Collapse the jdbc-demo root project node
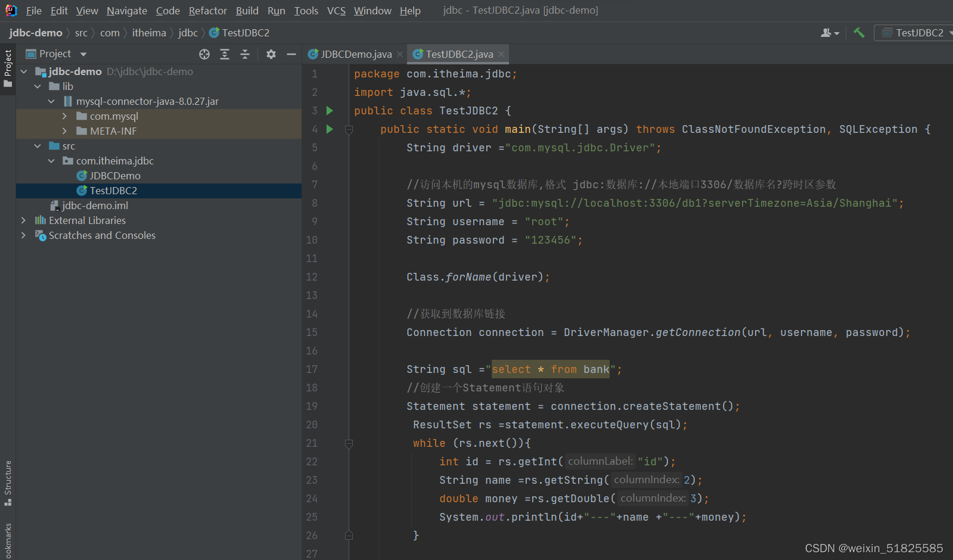This screenshot has height=560, width=953. coord(24,71)
